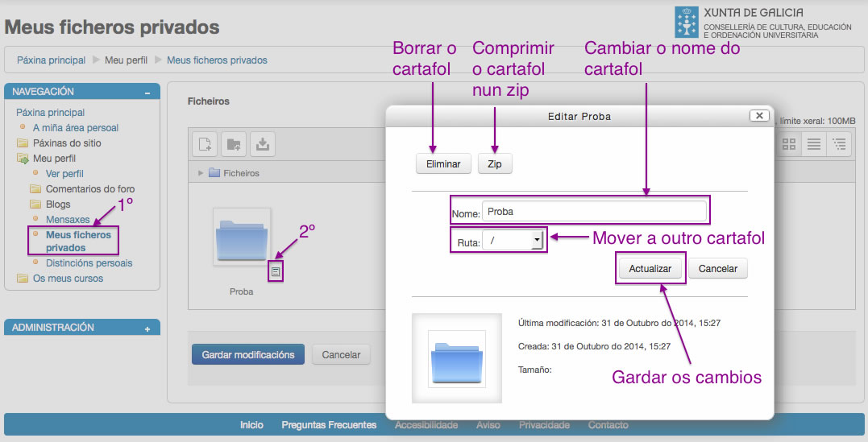The height and width of the screenshot is (442, 868).
Task: Open Distincións persoais link
Action: click(89, 262)
